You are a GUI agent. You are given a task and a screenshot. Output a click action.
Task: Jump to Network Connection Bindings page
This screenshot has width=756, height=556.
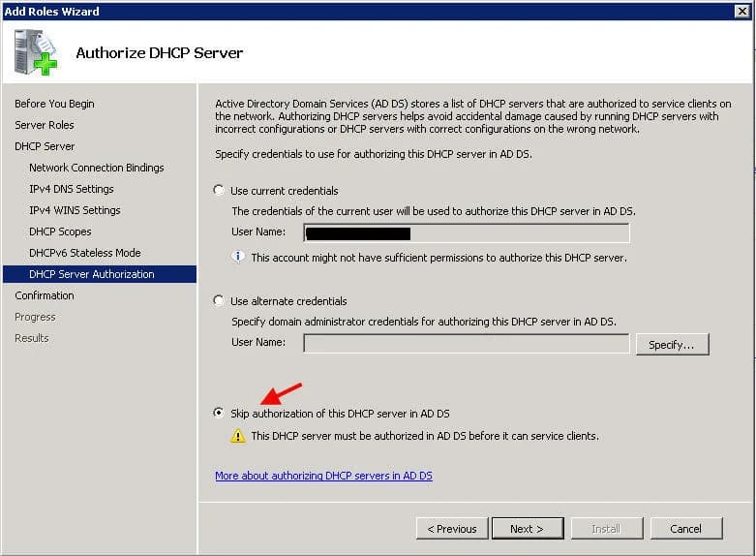pos(97,168)
